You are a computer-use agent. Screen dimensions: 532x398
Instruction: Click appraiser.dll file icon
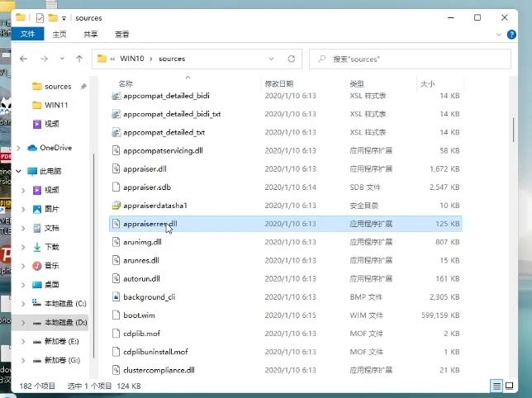(x=116, y=168)
